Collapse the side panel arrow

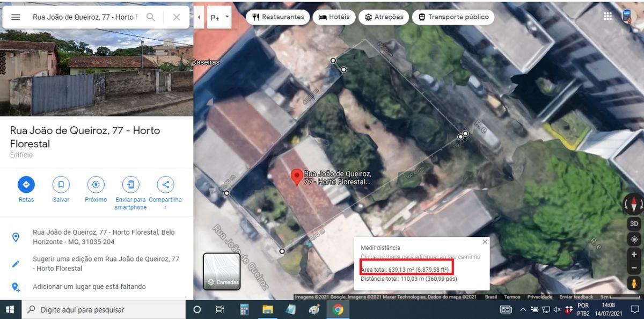tap(199, 17)
